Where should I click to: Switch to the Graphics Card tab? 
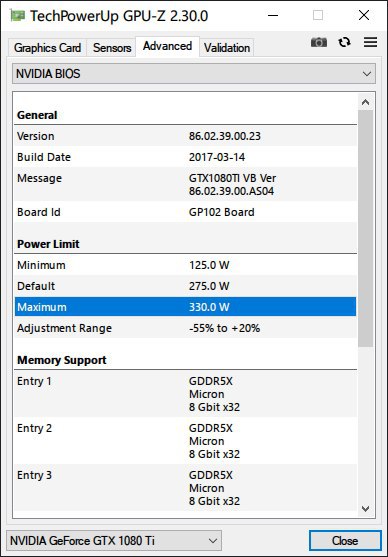[x=47, y=48]
